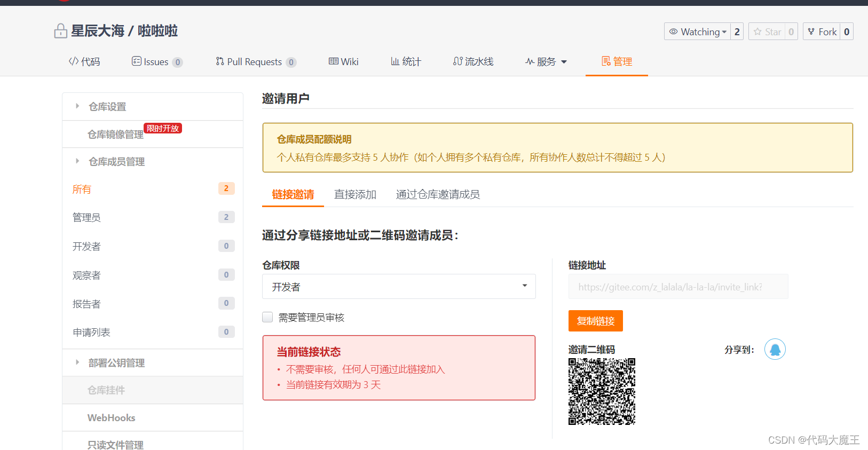
Task: Select 开发者 members list
Action: click(x=153, y=246)
